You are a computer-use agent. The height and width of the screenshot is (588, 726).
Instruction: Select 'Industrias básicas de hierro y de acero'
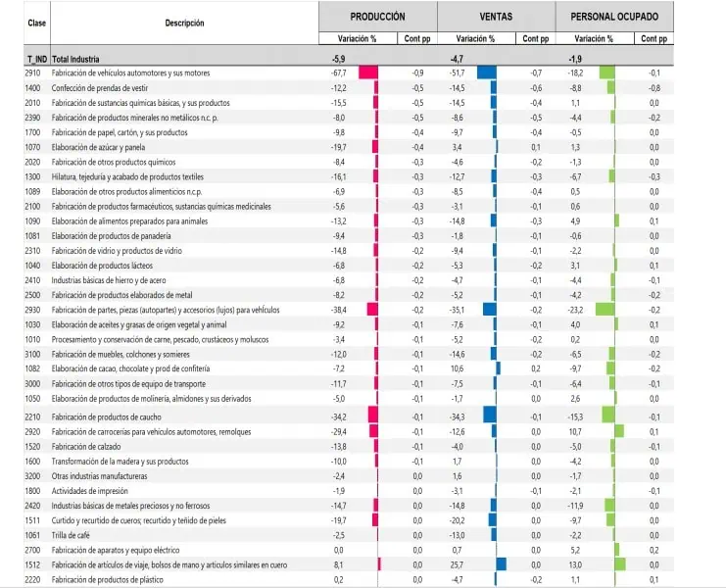[109, 280]
